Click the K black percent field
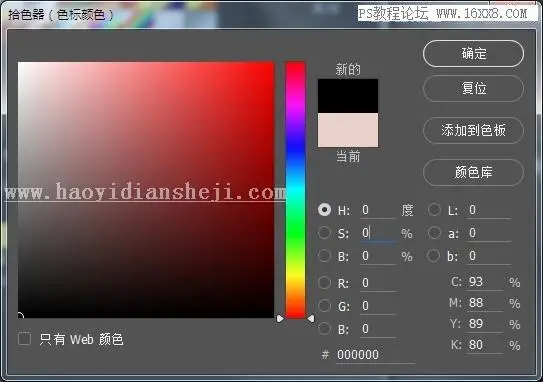The width and height of the screenshot is (543, 382). coord(485,345)
